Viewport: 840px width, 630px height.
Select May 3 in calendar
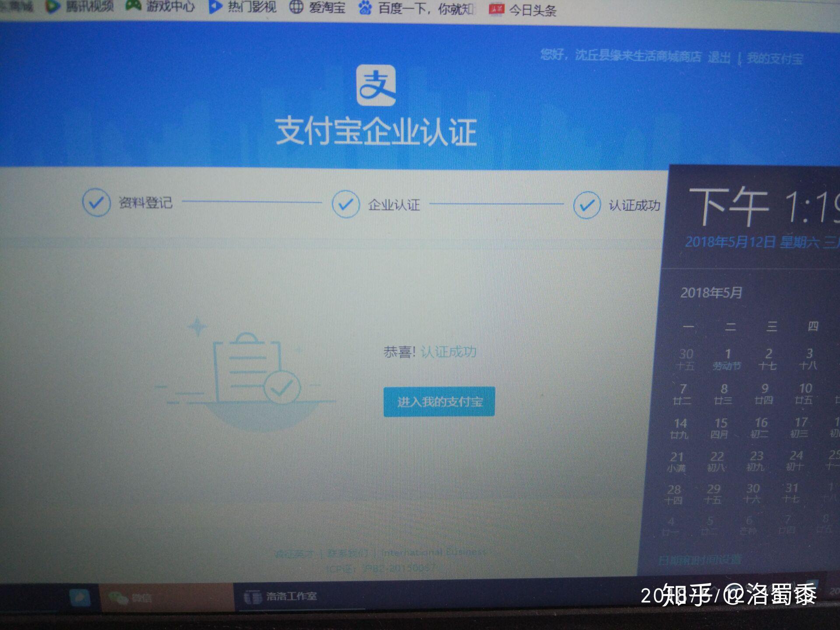click(808, 358)
